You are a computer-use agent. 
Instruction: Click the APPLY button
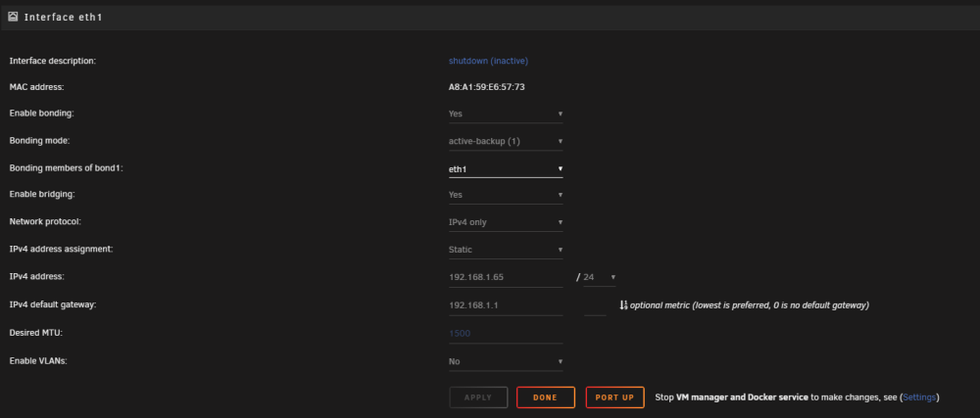pos(478,397)
